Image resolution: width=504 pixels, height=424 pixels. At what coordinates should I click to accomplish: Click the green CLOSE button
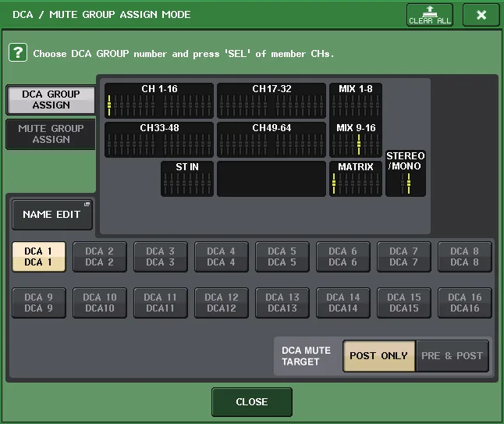(252, 402)
